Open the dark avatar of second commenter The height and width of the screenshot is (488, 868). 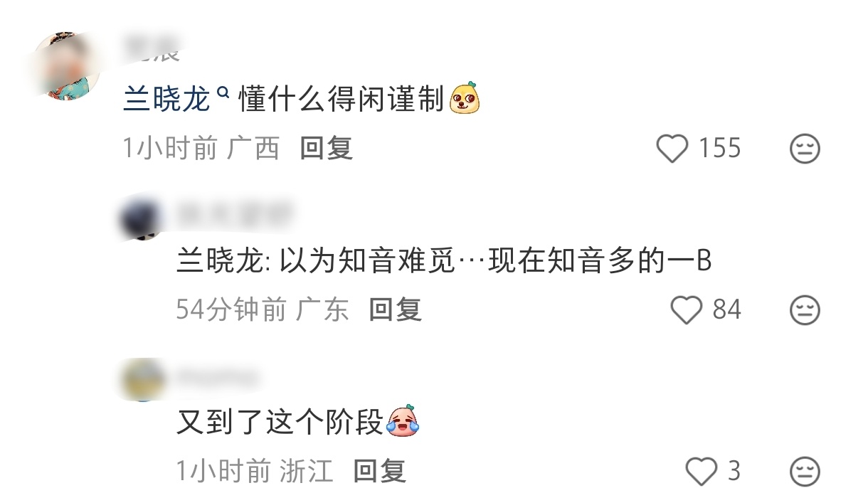click(x=141, y=218)
